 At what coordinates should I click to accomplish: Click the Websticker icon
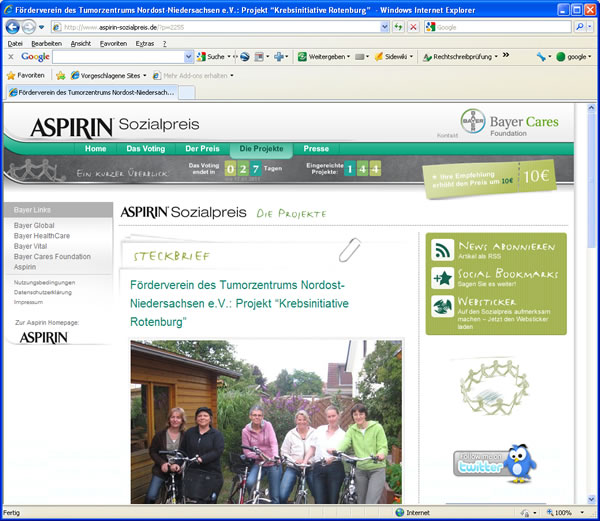click(443, 306)
